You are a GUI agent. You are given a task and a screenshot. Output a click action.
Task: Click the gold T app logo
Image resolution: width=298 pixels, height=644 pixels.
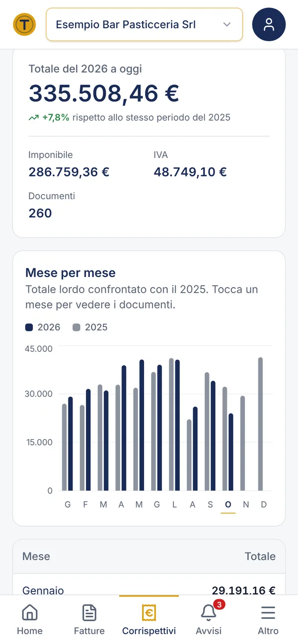pyautogui.click(x=24, y=24)
